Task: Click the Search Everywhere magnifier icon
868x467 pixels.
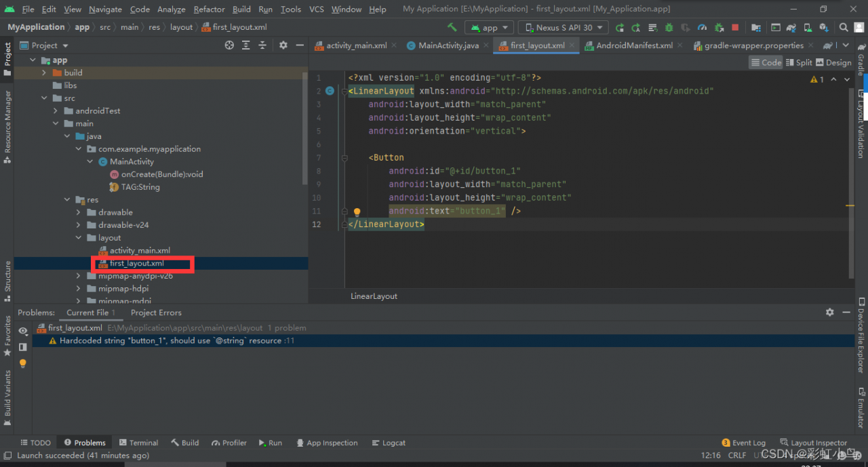Action: coord(844,28)
